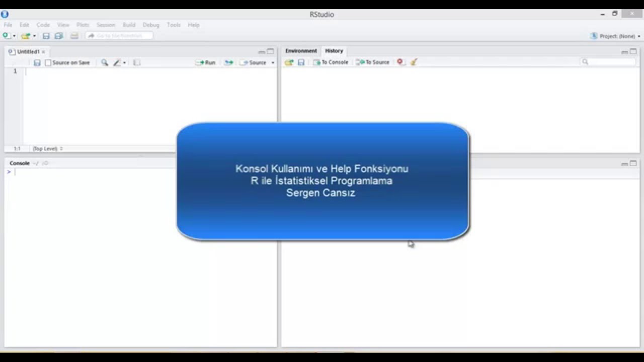Screen dimensions: 644x362
Task: Click the console prompt input line
Action: [x=141, y=172]
